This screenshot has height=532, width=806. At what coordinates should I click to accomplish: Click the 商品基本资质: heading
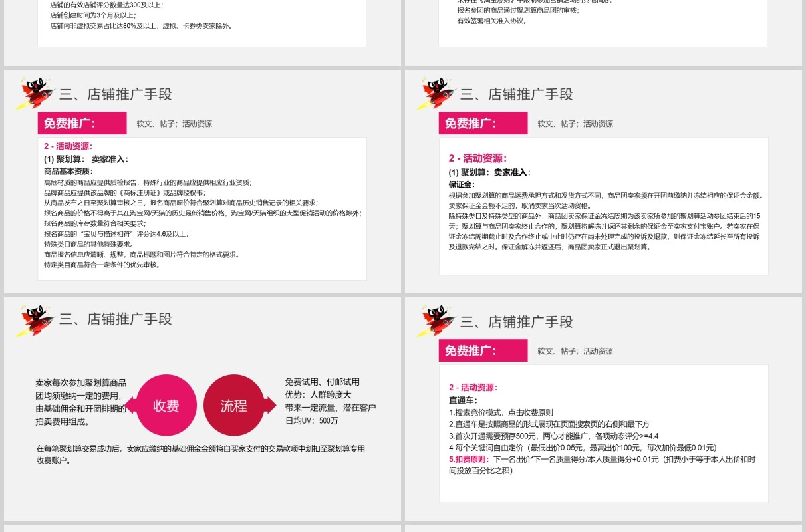click(69, 171)
